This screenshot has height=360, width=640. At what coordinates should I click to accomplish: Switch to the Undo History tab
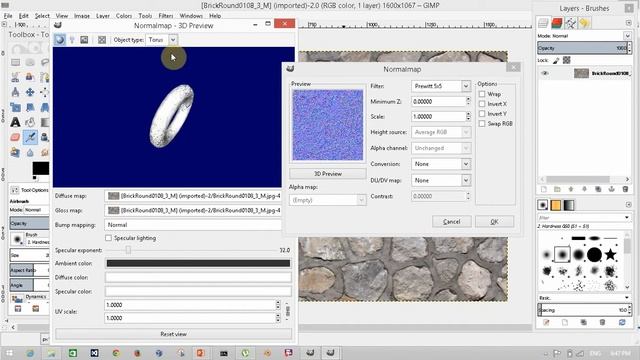tap(584, 23)
